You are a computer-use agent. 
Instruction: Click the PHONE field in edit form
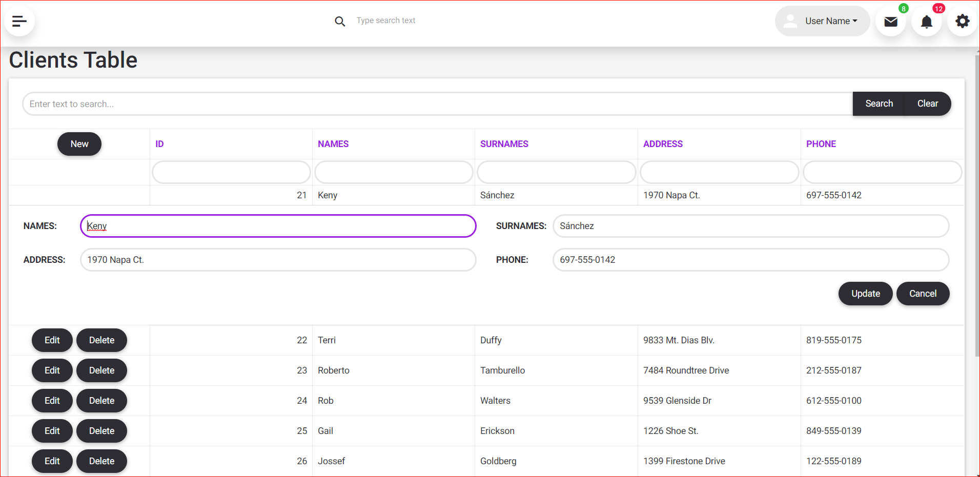point(750,260)
